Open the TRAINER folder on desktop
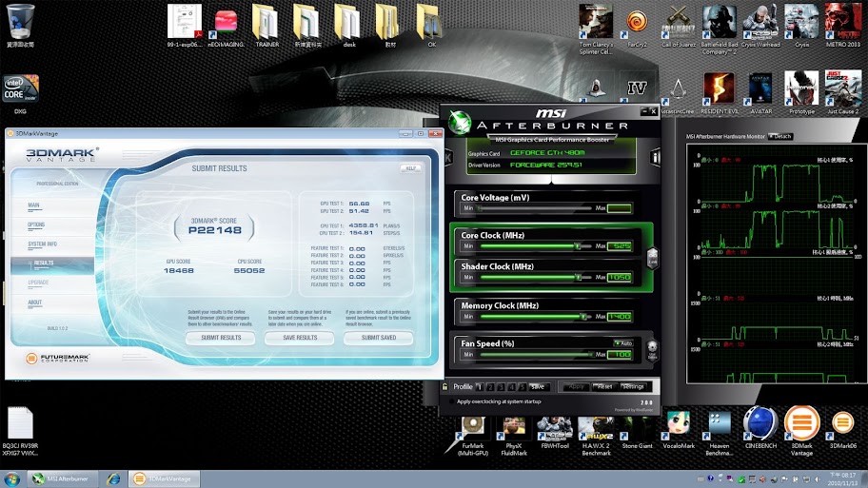868x488 pixels. pos(266,26)
